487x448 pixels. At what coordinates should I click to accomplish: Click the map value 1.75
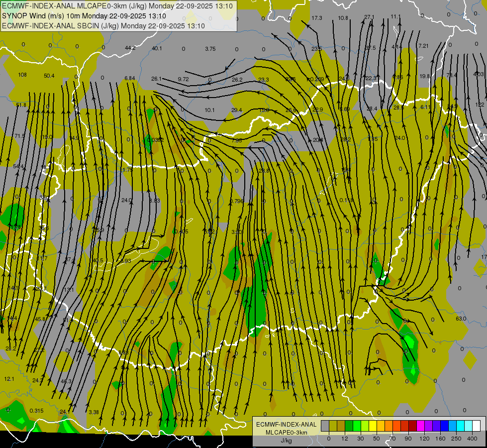(x=127, y=170)
